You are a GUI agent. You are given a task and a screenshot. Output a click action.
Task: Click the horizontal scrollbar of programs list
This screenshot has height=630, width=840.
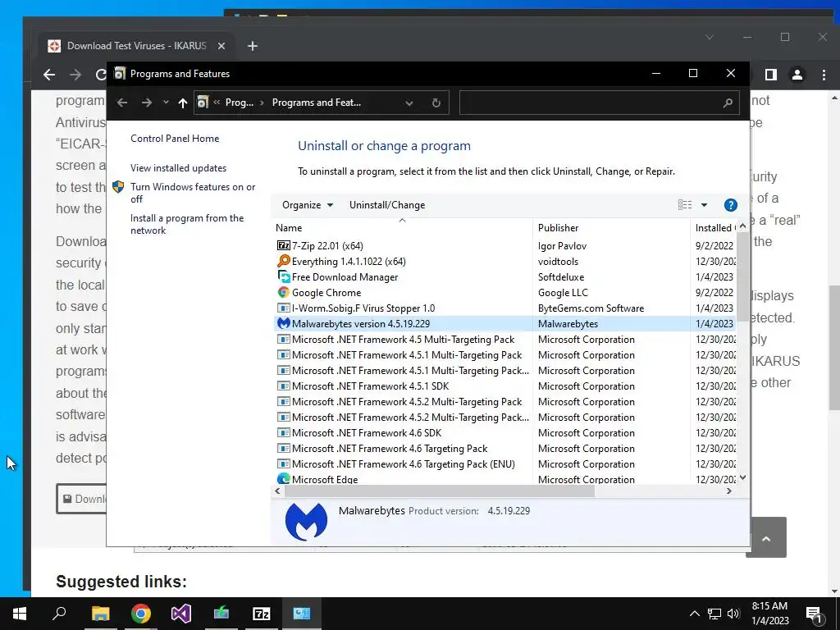click(x=440, y=491)
